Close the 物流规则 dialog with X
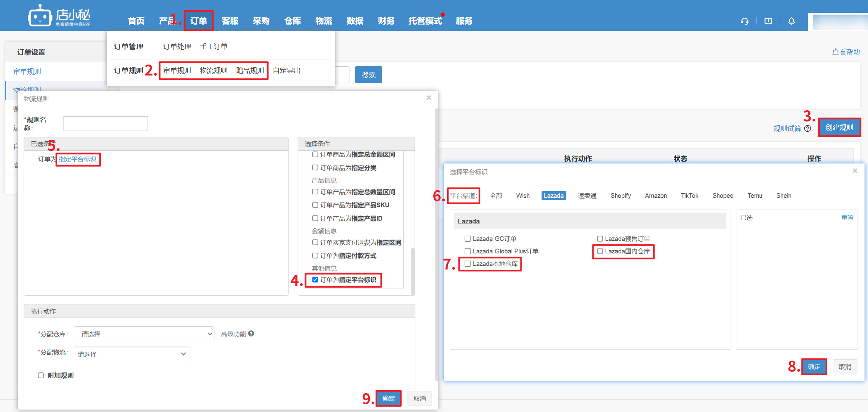This screenshot has height=412, width=868. 429,98
